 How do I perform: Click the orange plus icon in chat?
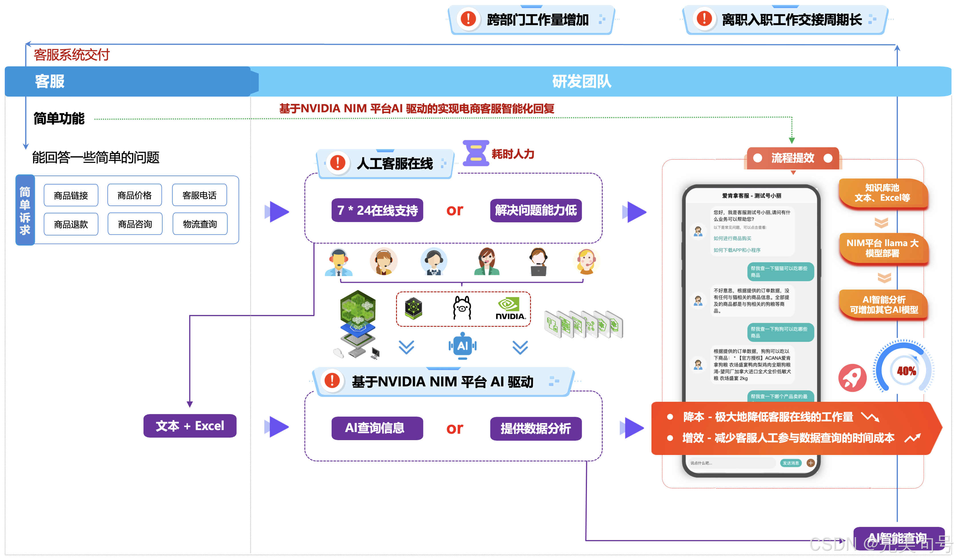[811, 463]
